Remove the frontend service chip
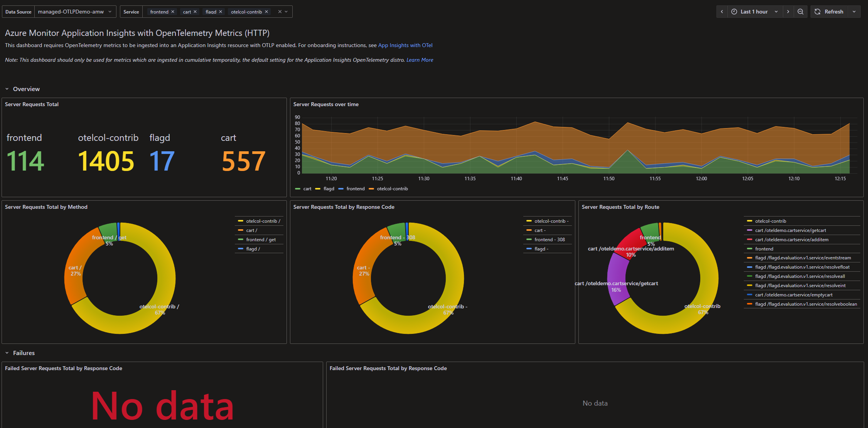The width and height of the screenshot is (868, 428). [173, 12]
